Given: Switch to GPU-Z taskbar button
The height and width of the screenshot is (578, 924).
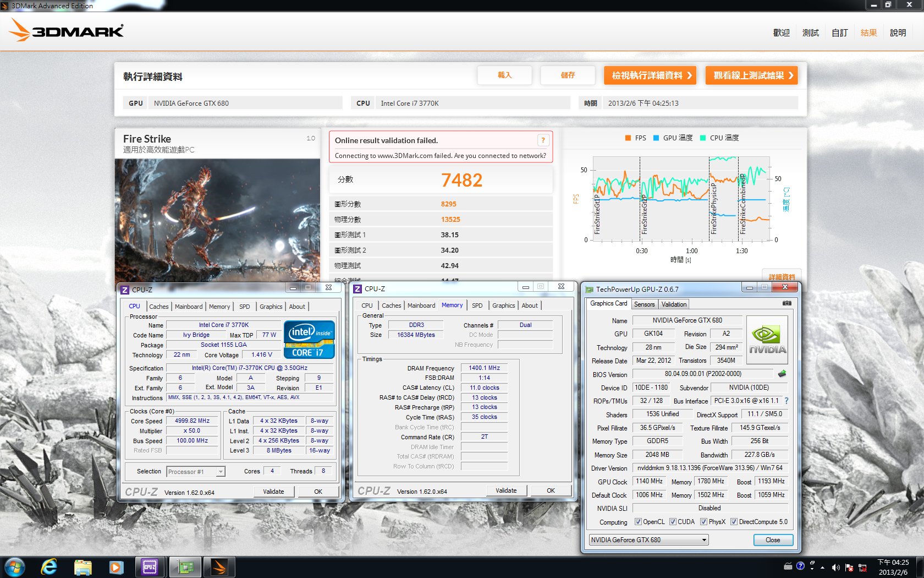Looking at the screenshot, I should pyautogui.click(x=185, y=567).
